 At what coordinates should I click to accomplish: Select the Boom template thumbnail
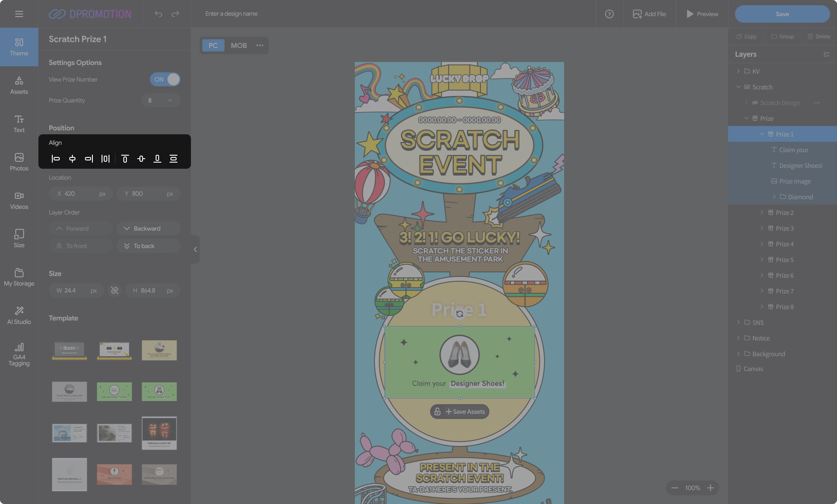point(69,350)
